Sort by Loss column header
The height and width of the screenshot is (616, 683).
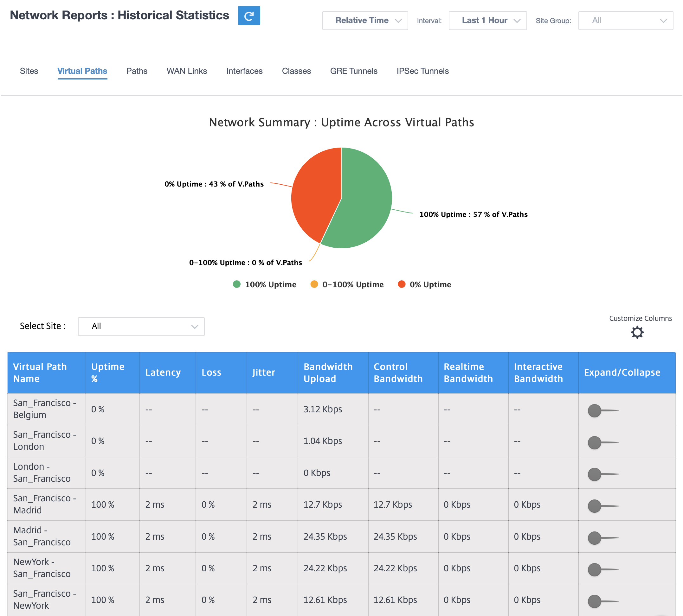221,373
